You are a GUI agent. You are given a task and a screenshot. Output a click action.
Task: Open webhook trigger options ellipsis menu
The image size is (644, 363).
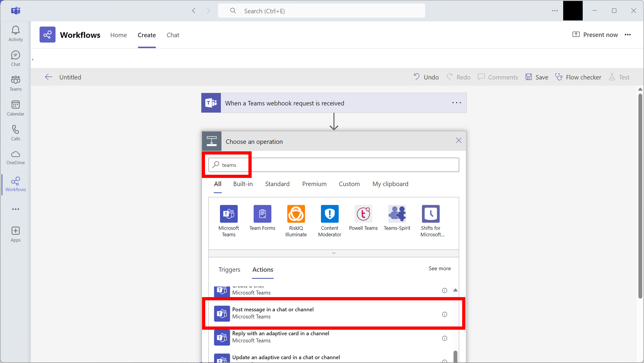click(456, 103)
